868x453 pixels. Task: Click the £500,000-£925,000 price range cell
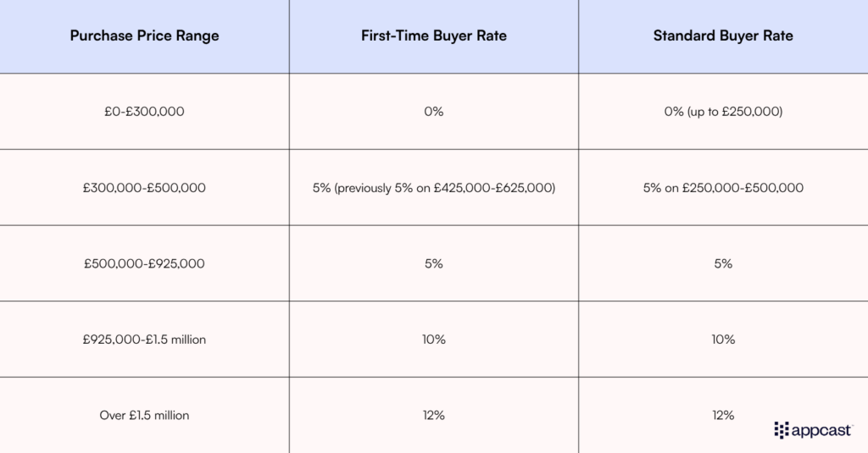pyautogui.click(x=144, y=263)
